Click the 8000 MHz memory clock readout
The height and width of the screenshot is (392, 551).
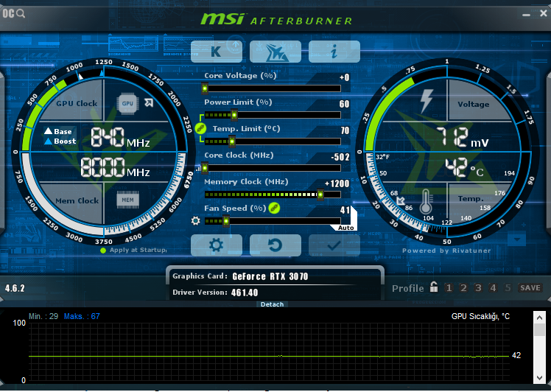point(115,167)
